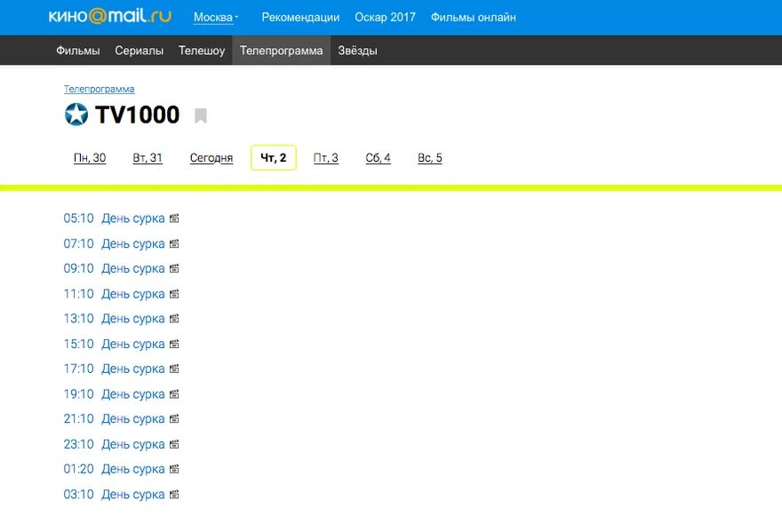The image size is (782, 532).
Task: Click film icon next to 07:10 День сурка
Action: [174, 244]
